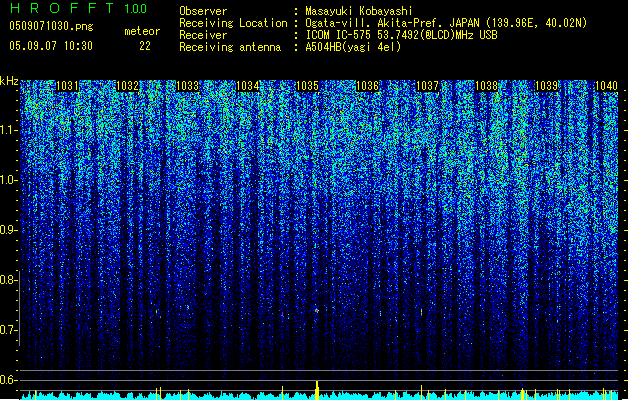This screenshot has height=400, width=629.
Task: Click the 0.9 frequency axis label
Action: [8, 230]
